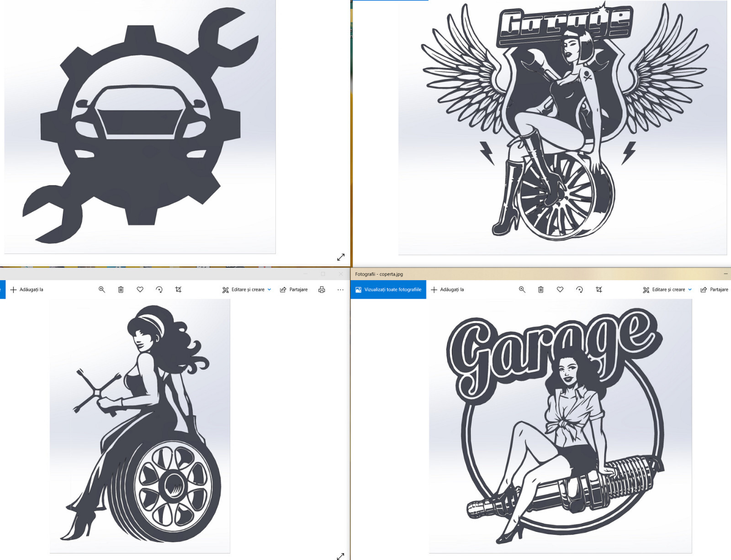Delete the photo in coperta.jpg window
731x560 pixels.
(541, 290)
